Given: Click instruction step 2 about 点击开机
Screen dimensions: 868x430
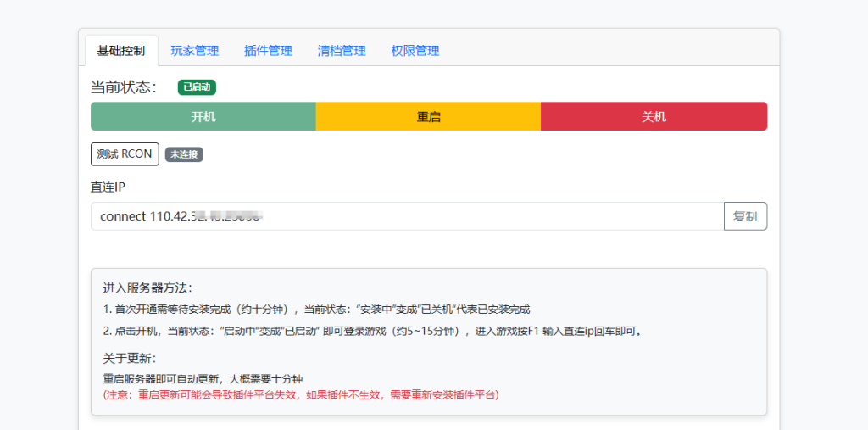Looking at the screenshot, I should coord(371,331).
